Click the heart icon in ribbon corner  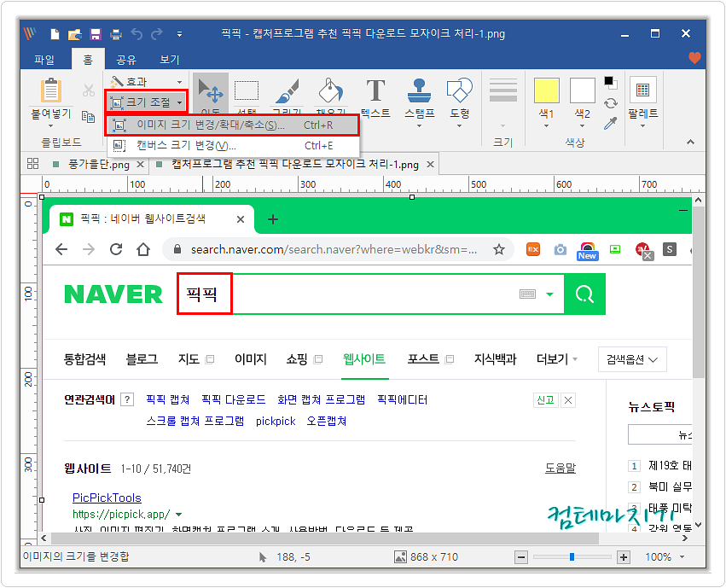tap(694, 58)
